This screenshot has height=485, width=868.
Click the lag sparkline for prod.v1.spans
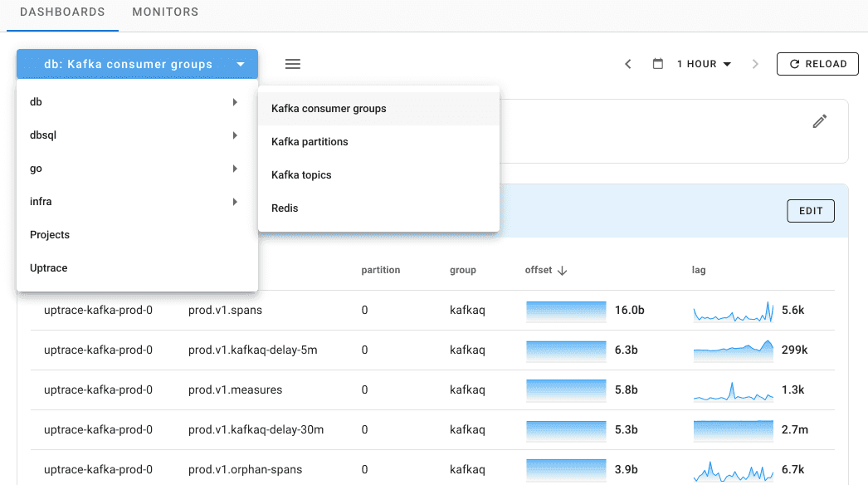(734, 311)
